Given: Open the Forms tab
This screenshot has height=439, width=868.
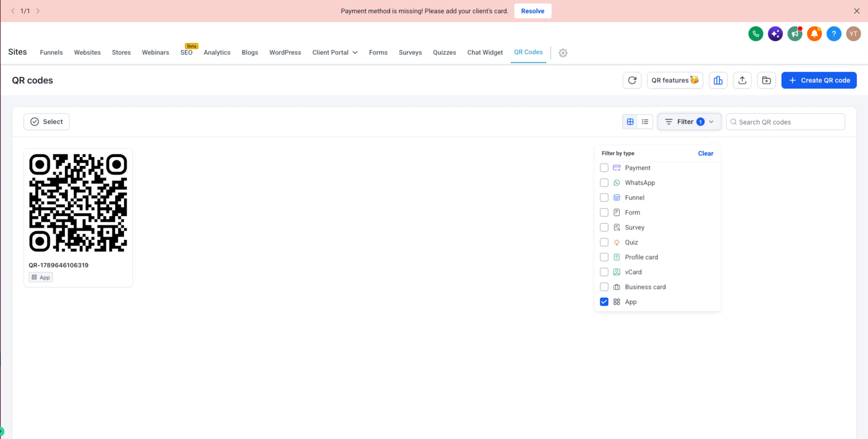Looking at the screenshot, I should point(378,53).
